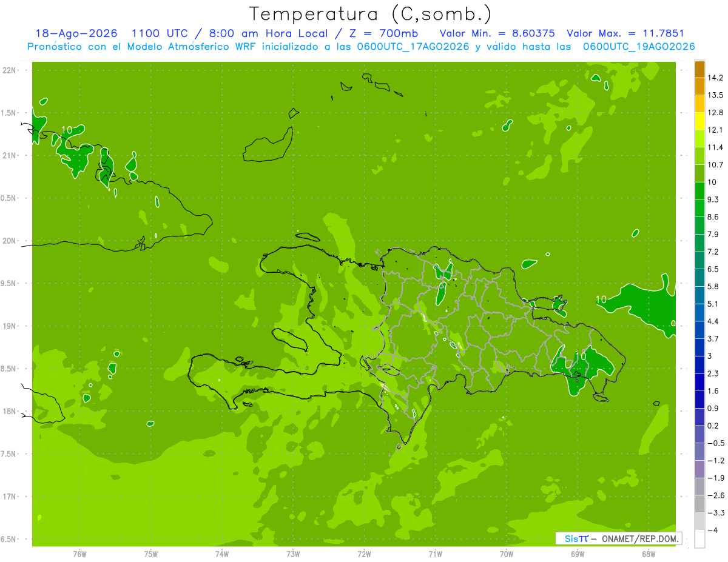Click the title "Temperatura (C,somb.)"
Screen dimensions: 728x562
[x=370, y=14]
